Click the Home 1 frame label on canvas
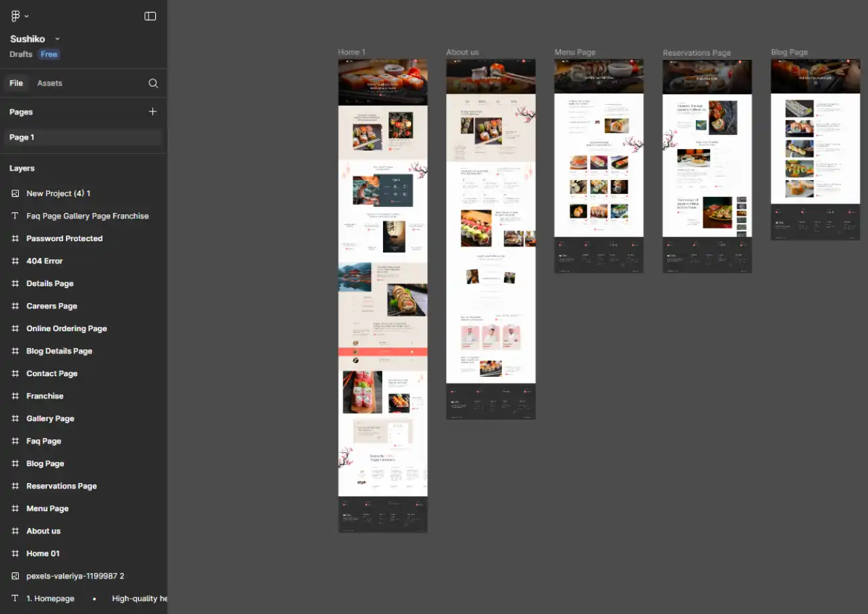This screenshot has width=868, height=614. point(351,52)
